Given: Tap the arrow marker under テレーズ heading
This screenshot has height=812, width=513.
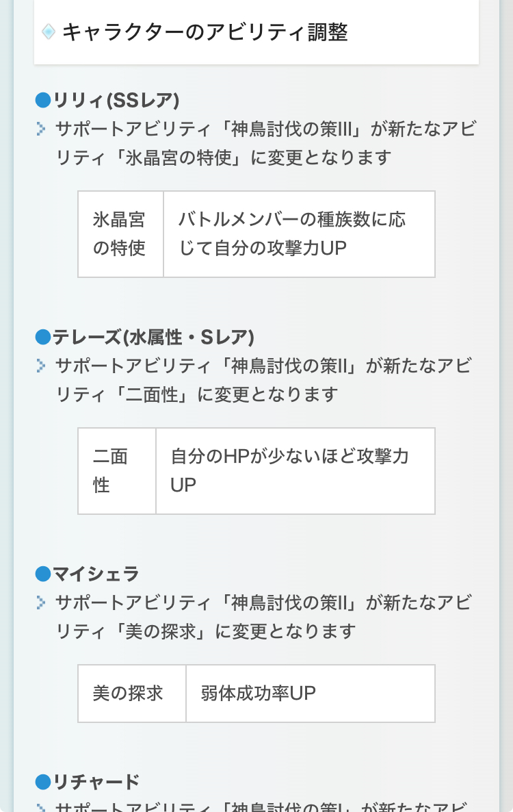Looking at the screenshot, I should (x=42, y=366).
